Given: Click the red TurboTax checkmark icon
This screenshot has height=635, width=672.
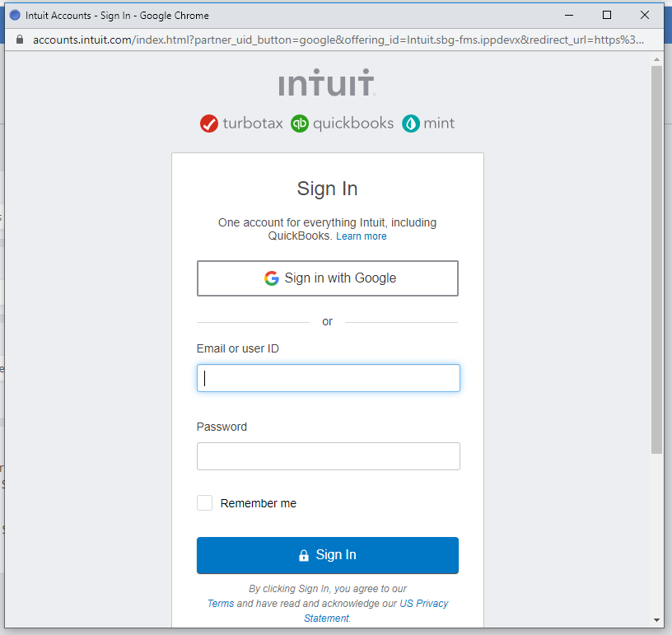Looking at the screenshot, I should tap(209, 124).
